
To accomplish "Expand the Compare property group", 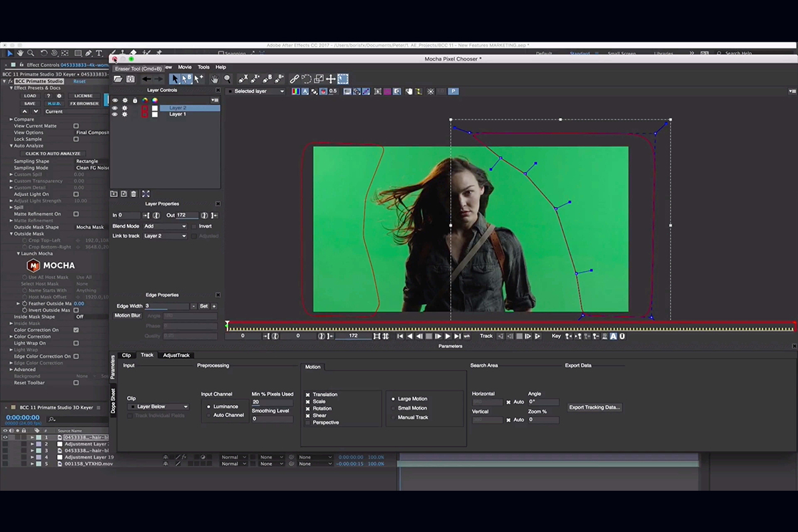I will (x=11, y=120).
